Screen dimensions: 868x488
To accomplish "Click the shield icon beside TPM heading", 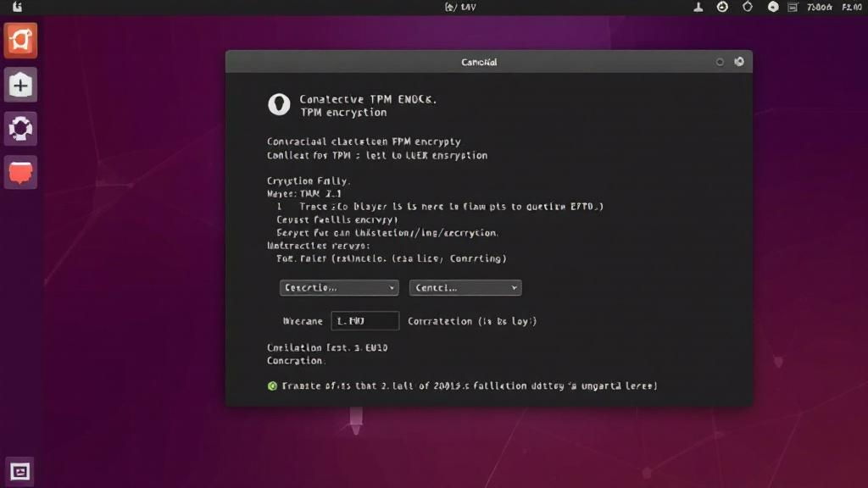I will click(279, 104).
